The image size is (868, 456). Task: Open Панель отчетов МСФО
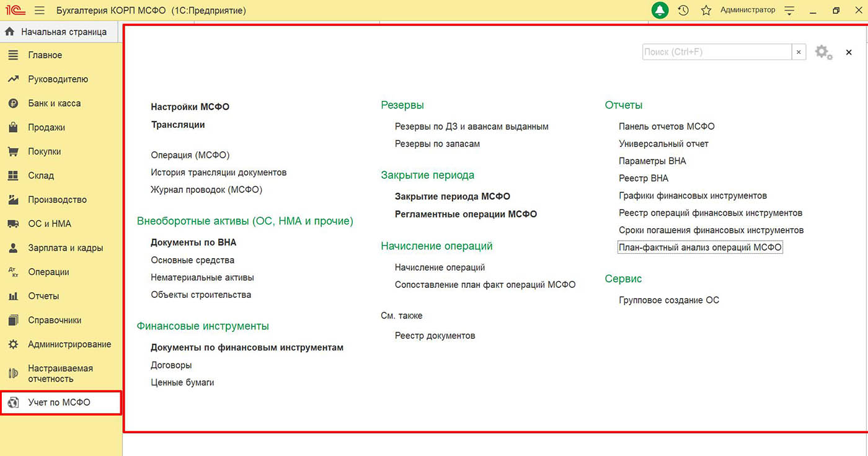666,127
